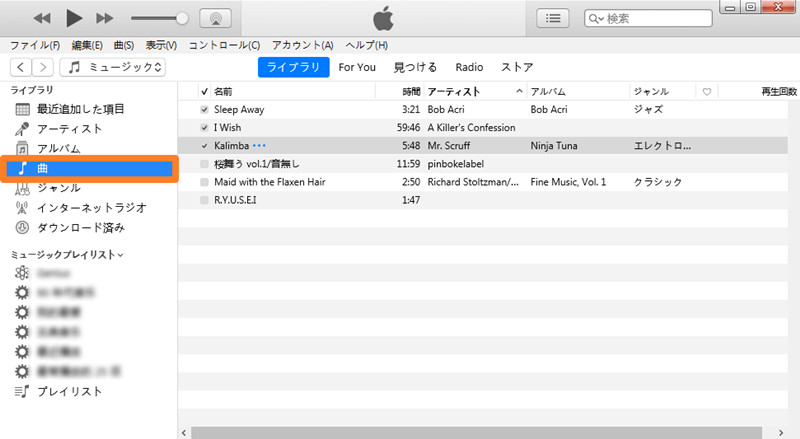Sort by the 時間 column header
The image size is (800, 439).
(x=411, y=91)
